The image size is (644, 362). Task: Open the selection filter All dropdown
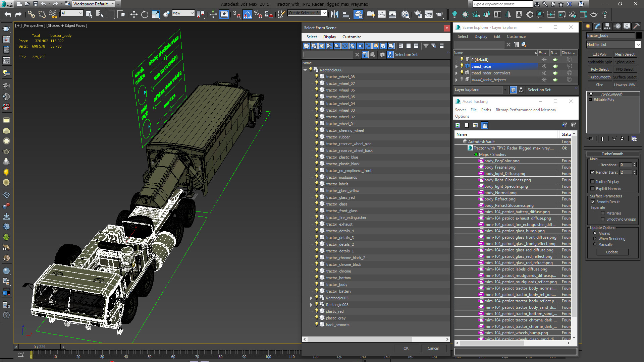(x=72, y=13)
